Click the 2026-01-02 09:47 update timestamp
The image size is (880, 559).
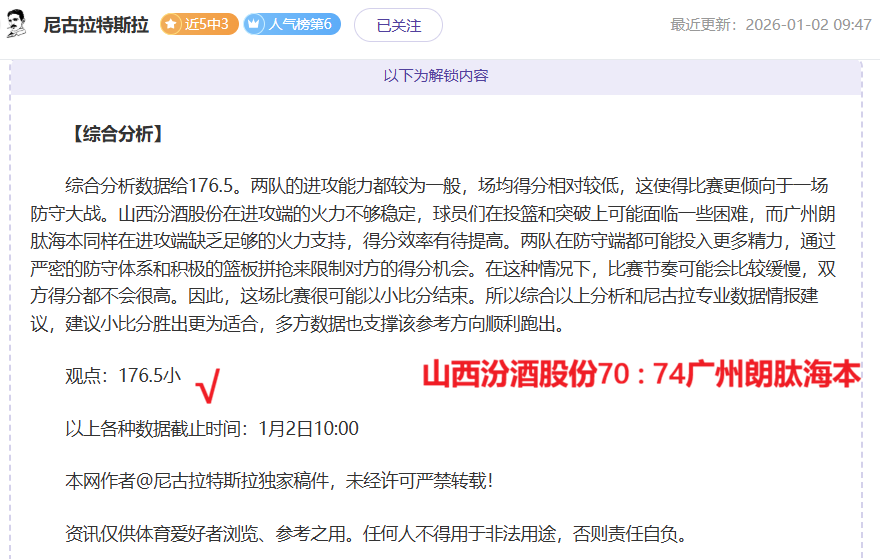tap(808, 25)
